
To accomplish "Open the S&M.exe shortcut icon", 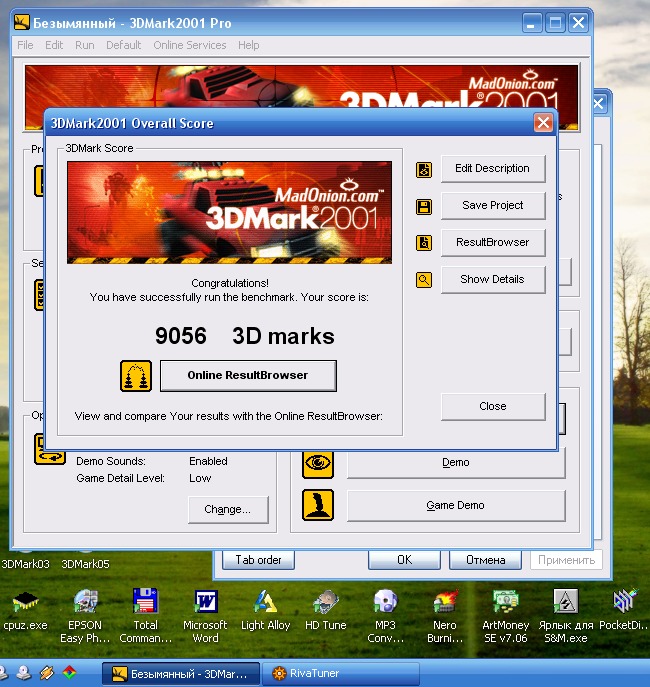I will pos(565,601).
